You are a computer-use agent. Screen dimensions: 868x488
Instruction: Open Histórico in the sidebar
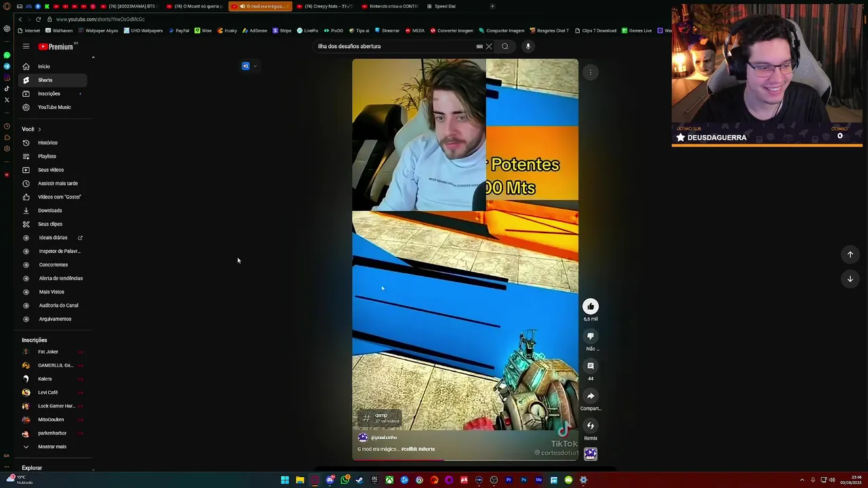coord(53,143)
